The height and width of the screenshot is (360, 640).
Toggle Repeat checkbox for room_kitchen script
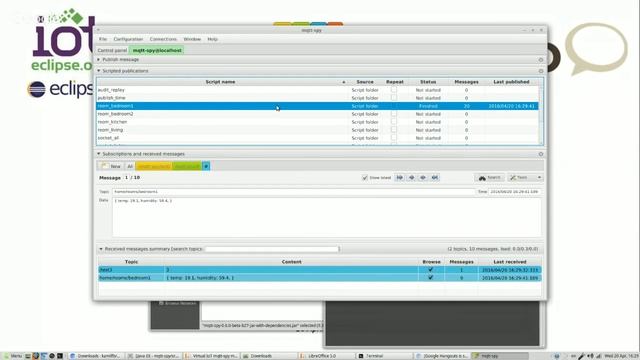pos(394,122)
